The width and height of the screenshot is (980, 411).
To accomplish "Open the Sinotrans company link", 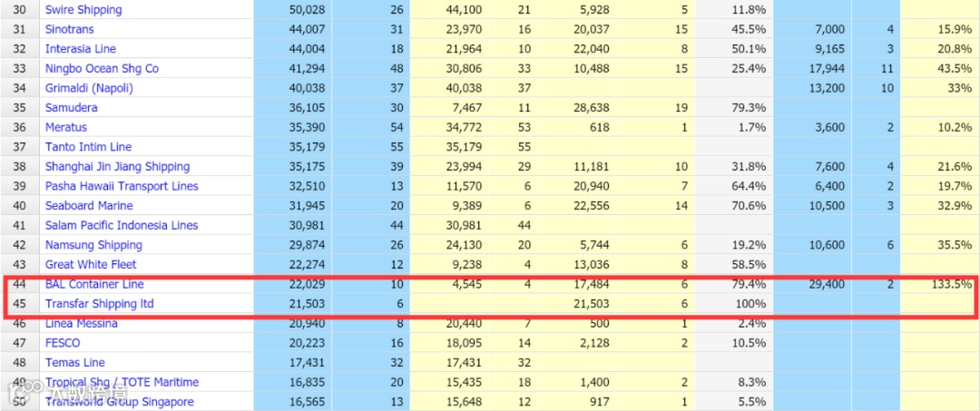I will coord(69,29).
